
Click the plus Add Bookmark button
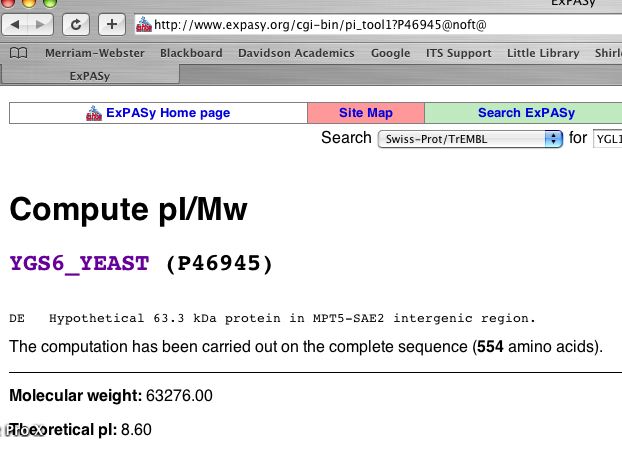coord(111,23)
